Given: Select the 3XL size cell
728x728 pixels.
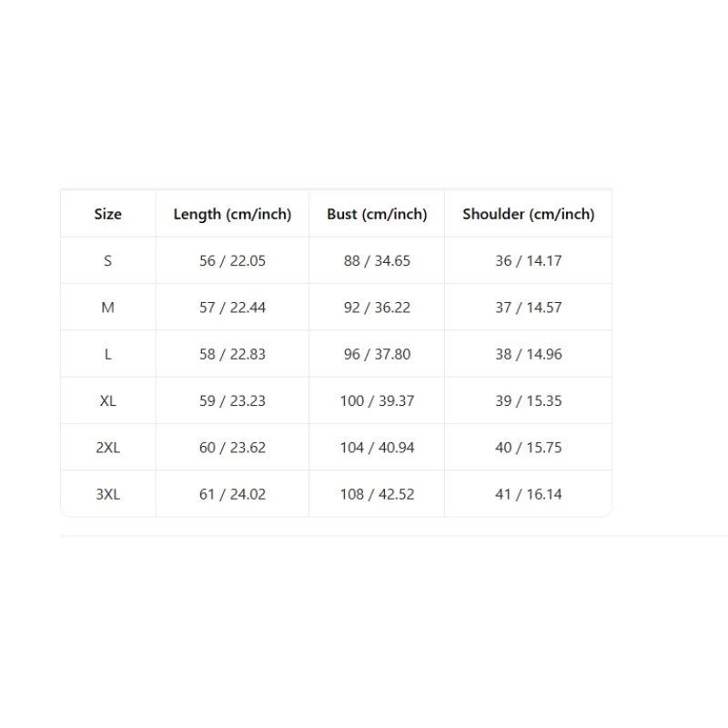Looking at the screenshot, I should point(107,494).
